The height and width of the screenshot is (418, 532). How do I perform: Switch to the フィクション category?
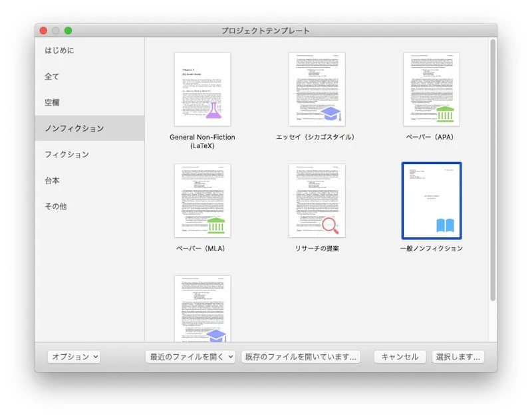(90, 154)
